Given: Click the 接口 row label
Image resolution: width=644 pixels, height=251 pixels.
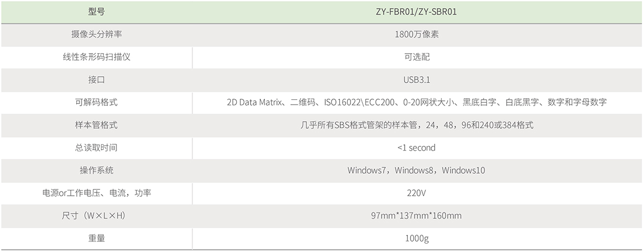Looking at the screenshot, I should click(x=97, y=80).
